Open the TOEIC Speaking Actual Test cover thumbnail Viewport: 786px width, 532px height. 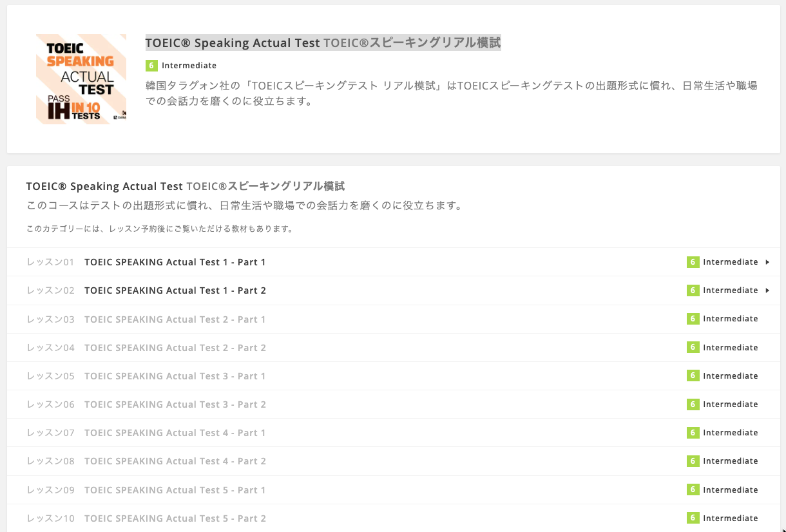tap(81, 79)
